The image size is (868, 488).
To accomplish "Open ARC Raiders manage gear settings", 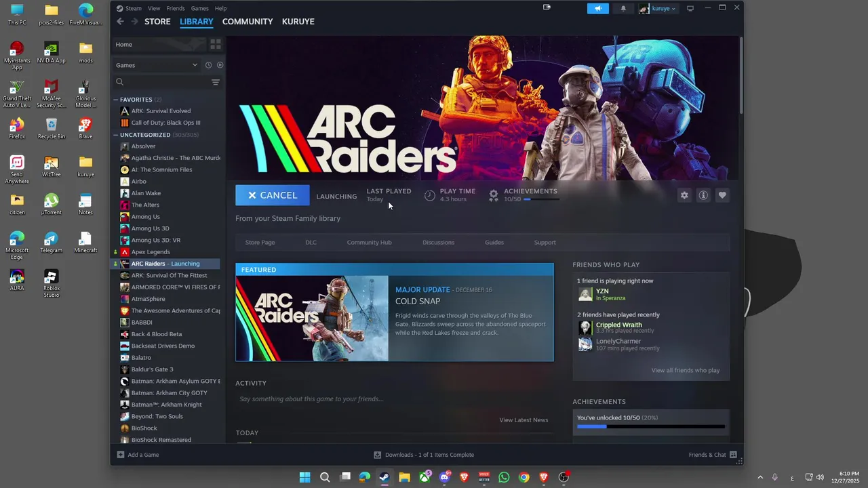I will click(684, 195).
